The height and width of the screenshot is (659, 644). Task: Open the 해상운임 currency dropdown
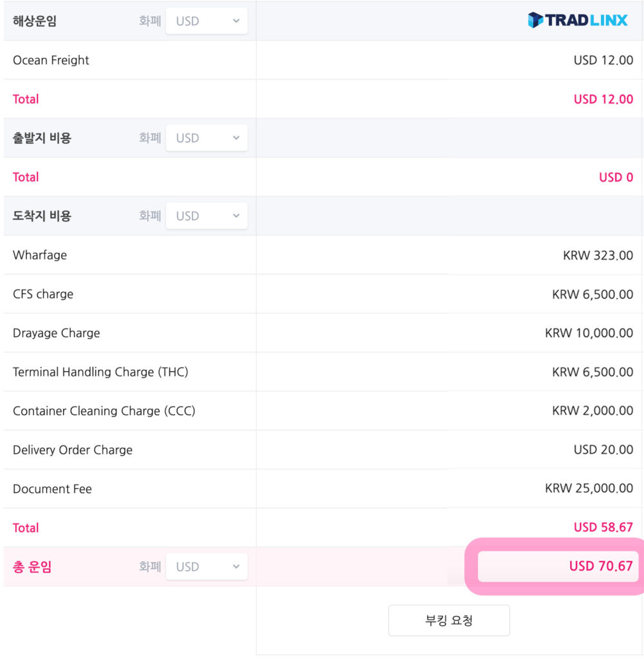click(x=207, y=21)
